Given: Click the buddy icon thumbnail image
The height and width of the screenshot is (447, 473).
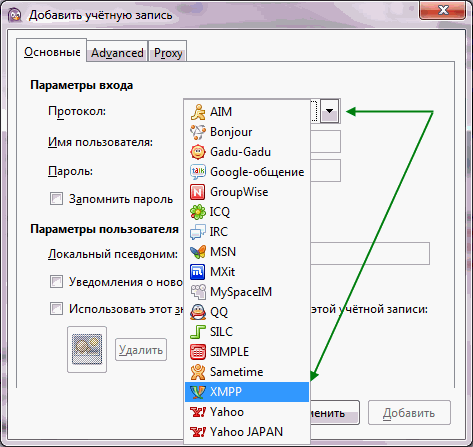Looking at the screenshot, I should 87,349.
